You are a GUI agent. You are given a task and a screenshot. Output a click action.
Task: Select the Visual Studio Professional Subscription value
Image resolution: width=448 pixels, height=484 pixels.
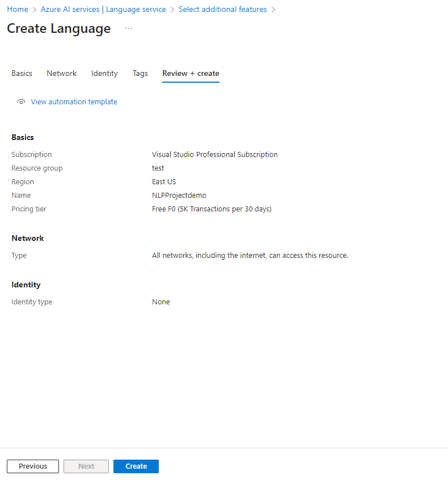[215, 154]
